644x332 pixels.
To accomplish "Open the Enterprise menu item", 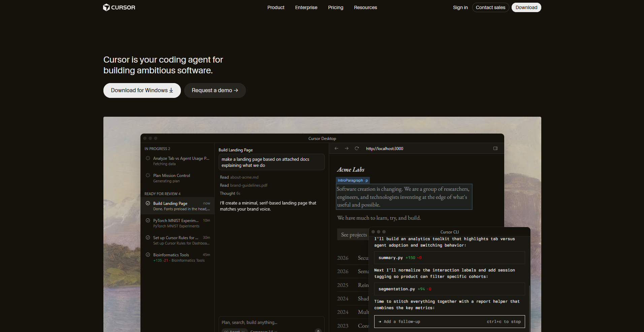I will (x=306, y=7).
